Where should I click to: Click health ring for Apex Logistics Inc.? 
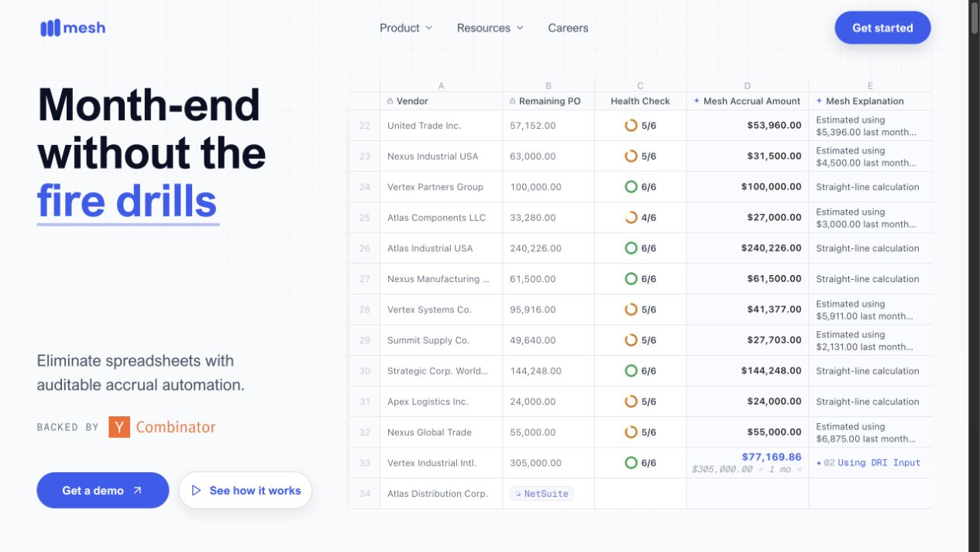[x=631, y=402]
